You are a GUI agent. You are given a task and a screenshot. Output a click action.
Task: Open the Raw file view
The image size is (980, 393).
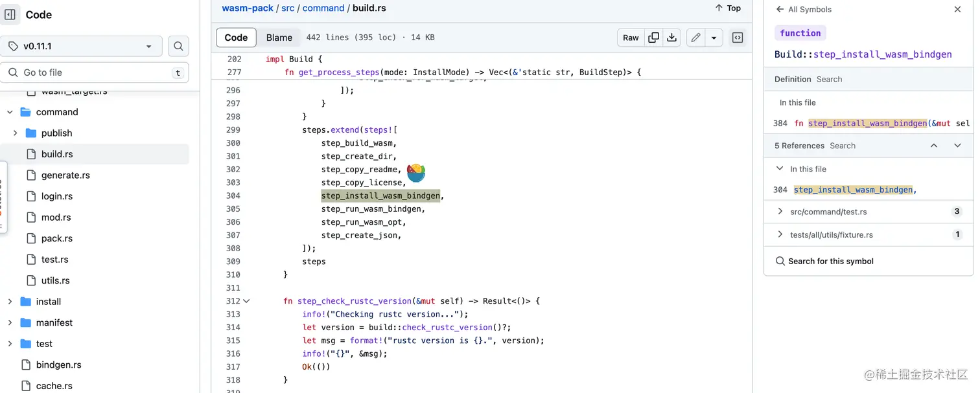[x=631, y=38]
